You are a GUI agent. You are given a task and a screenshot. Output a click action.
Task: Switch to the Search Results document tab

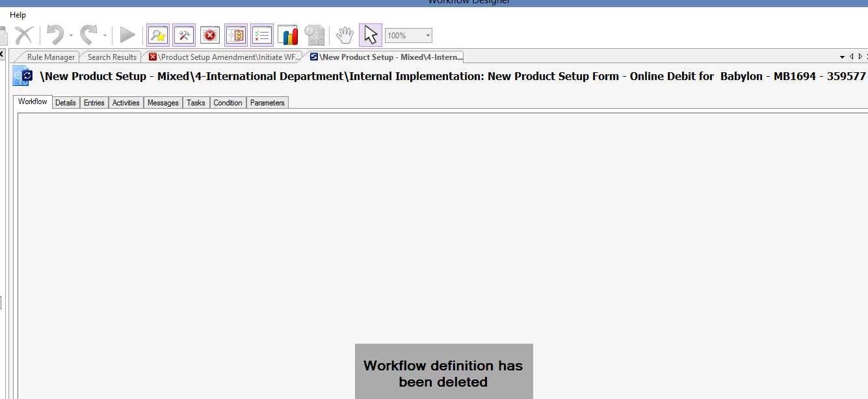pyautogui.click(x=112, y=57)
